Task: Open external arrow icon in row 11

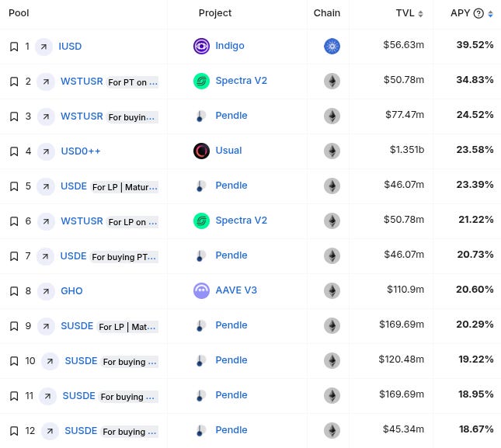Action: (47, 396)
